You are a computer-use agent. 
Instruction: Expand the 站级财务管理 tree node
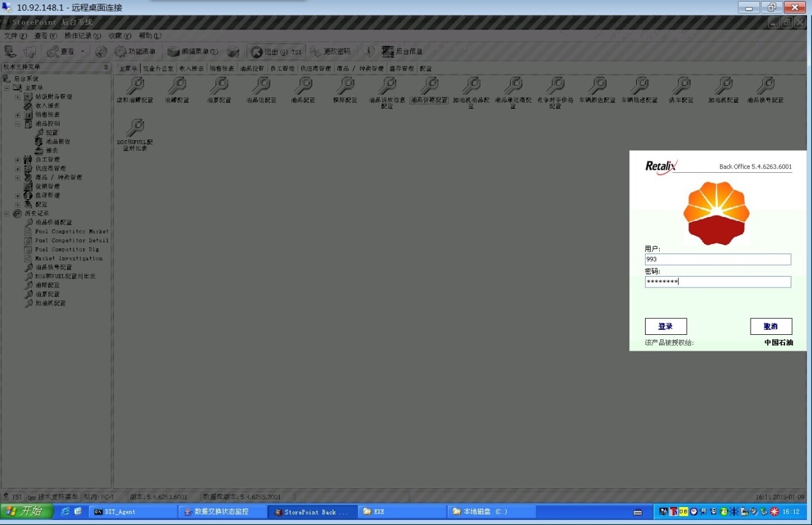[18, 97]
